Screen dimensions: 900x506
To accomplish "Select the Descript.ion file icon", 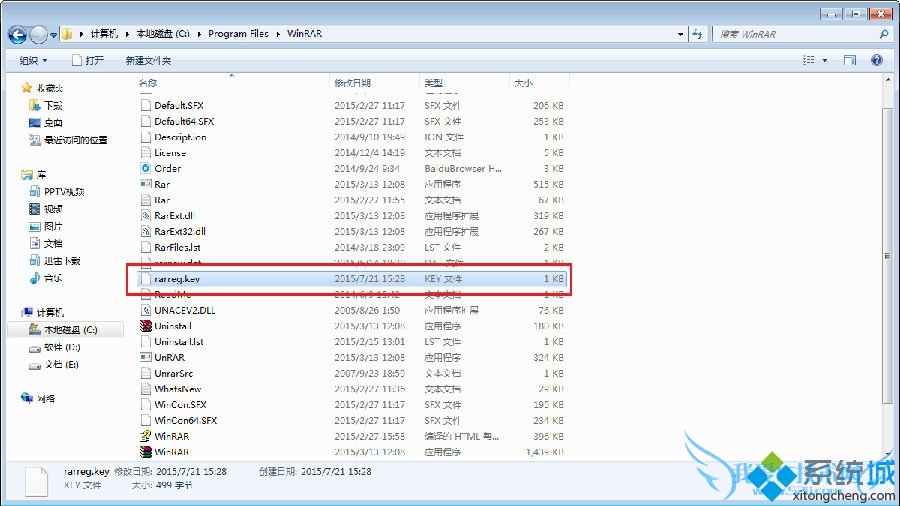I will [146, 137].
